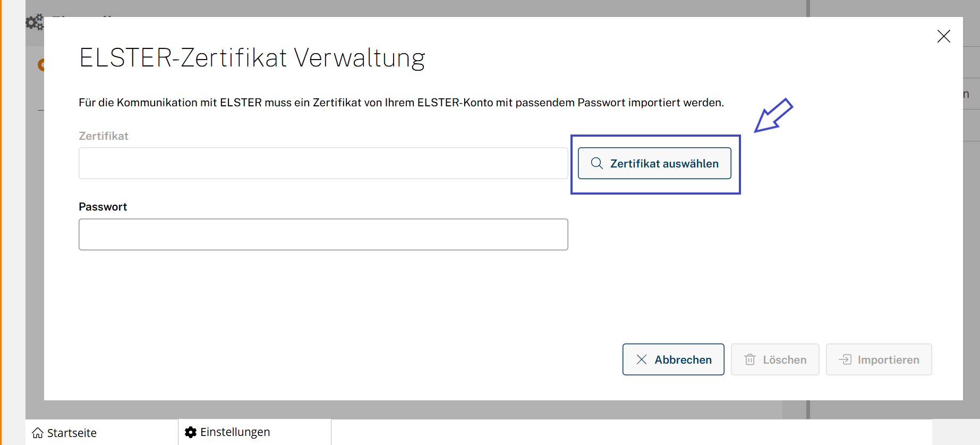Open the Startseite tab
The image size is (980, 445).
click(72, 433)
